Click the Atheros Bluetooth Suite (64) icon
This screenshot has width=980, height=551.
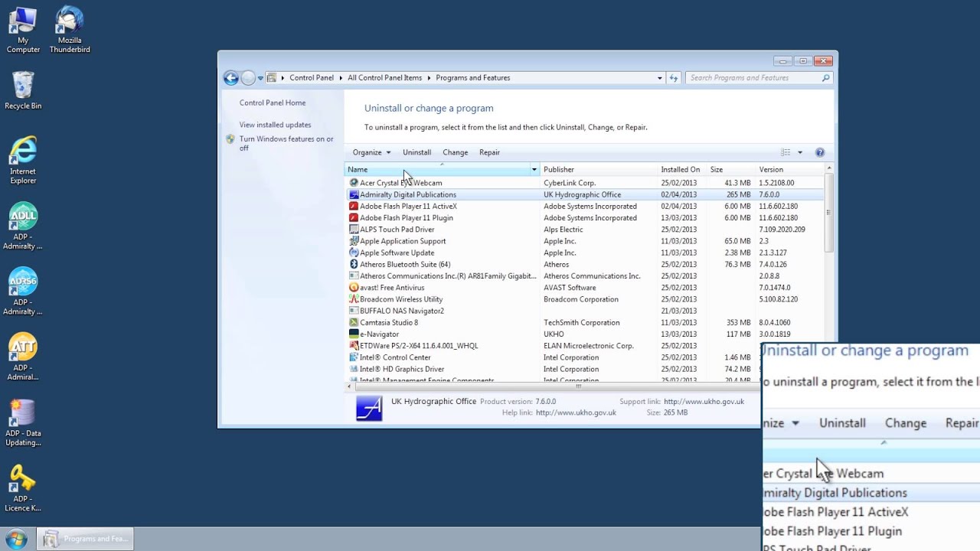353,264
